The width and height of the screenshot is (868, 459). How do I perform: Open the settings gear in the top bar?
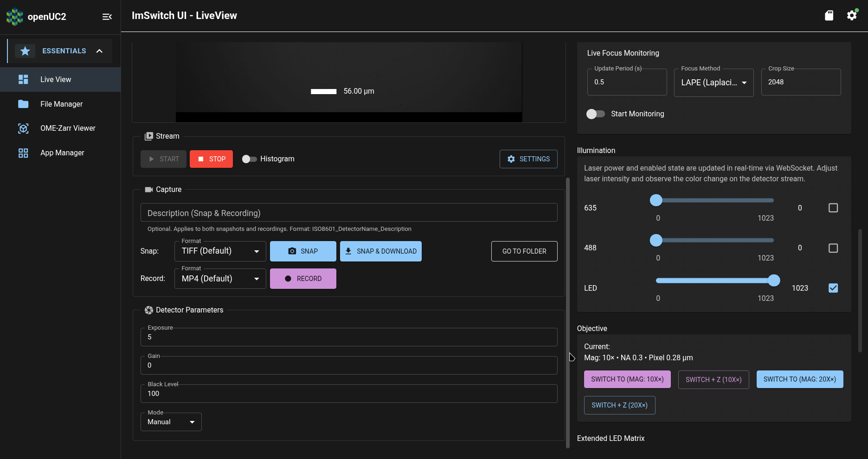(852, 15)
